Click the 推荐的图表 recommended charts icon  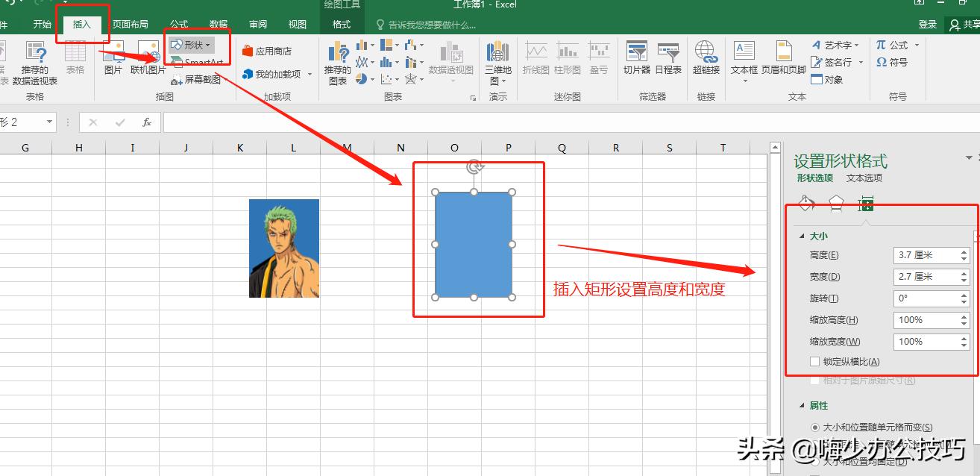[x=338, y=63]
